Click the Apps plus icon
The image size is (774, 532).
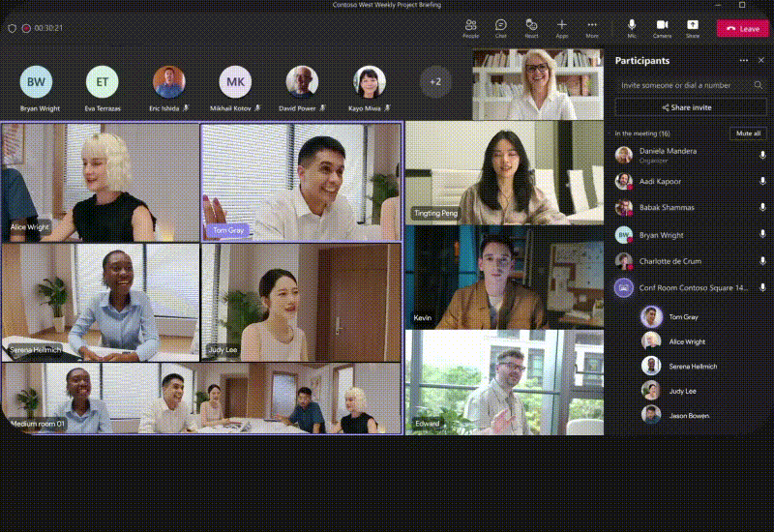click(562, 24)
